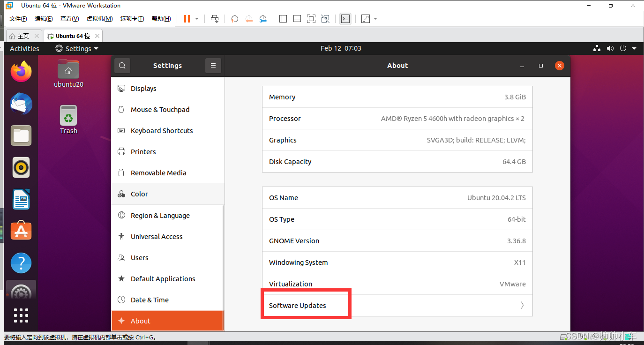644x345 pixels.
Task: Click Activities in the Ubuntu top bar
Action: [24, 48]
